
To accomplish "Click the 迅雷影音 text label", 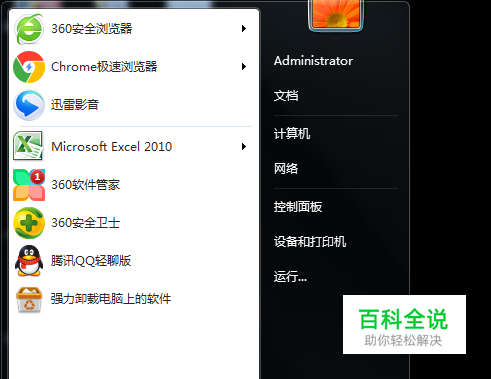I will (x=75, y=105).
